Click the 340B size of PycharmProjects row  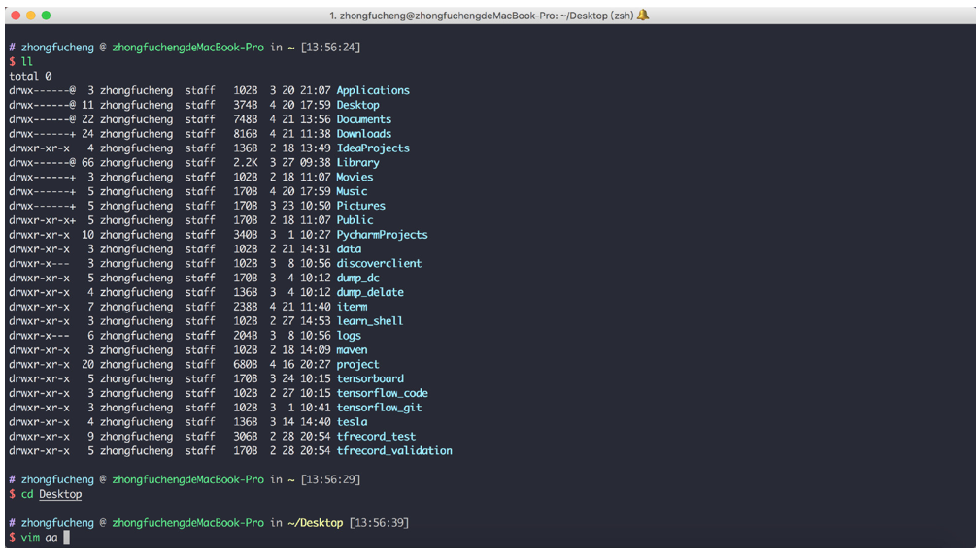click(246, 235)
